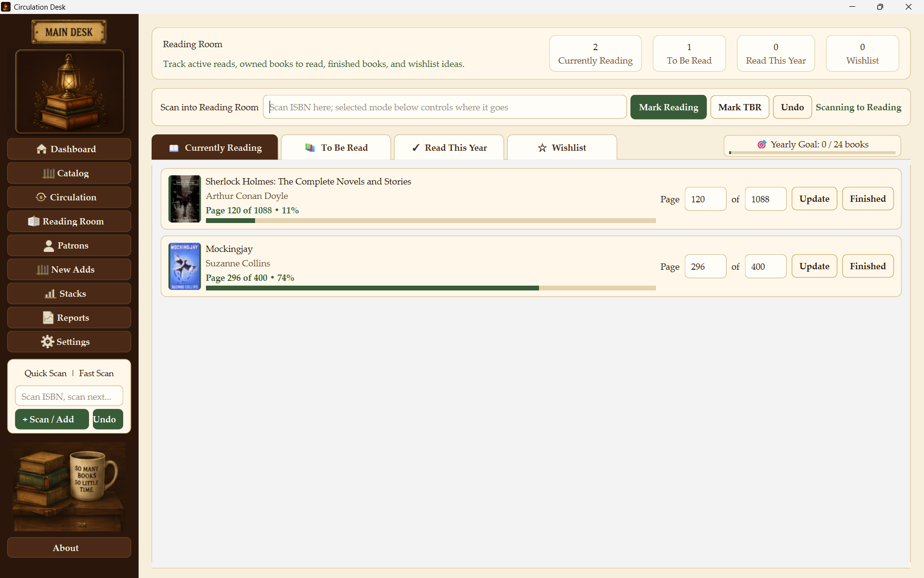Click the Stacks bar chart icon
Screen dimensions: 924x578
click(x=50, y=293)
